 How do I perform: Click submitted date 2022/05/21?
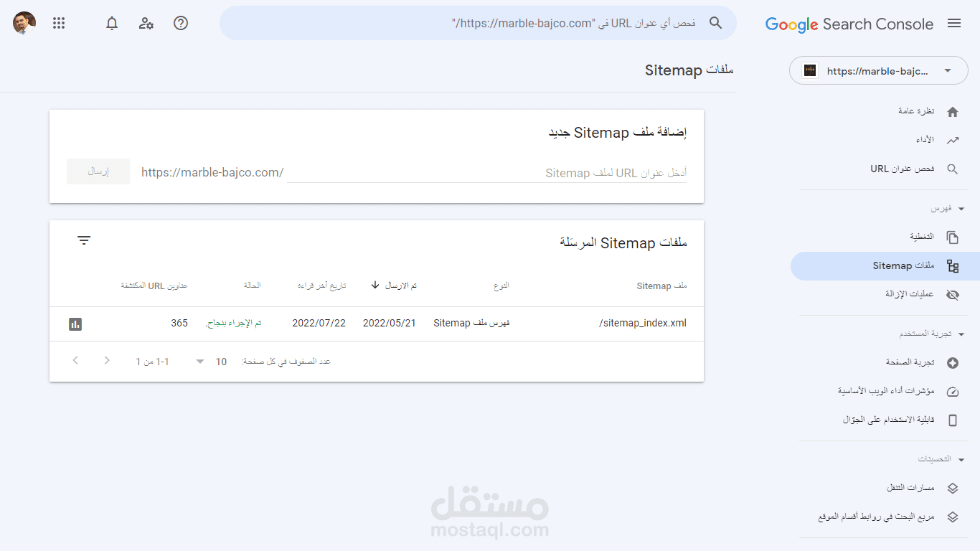click(x=390, y=324)
